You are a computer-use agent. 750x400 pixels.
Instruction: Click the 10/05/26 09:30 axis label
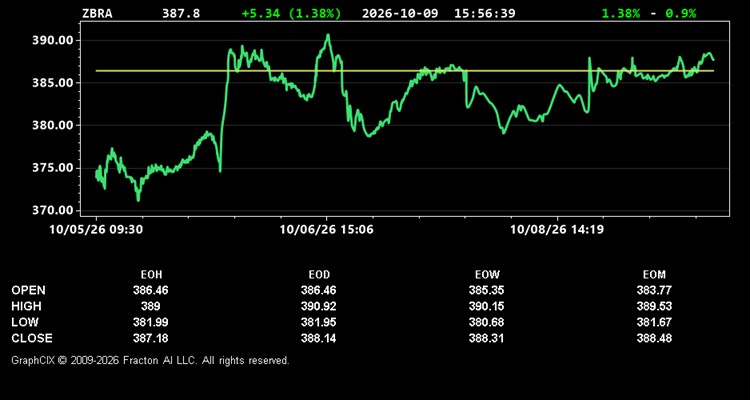point(96,230)
